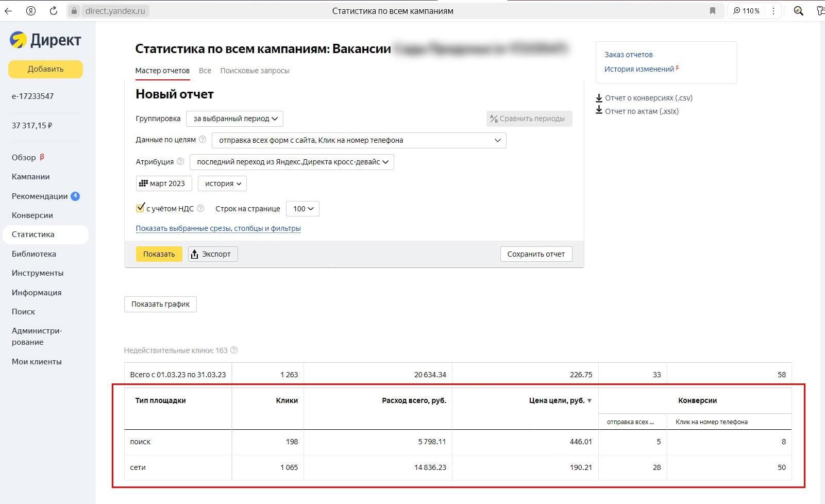Switch to the Поисковые запросы tab
This screenshot has width=825, height=504.
[255, 71]
